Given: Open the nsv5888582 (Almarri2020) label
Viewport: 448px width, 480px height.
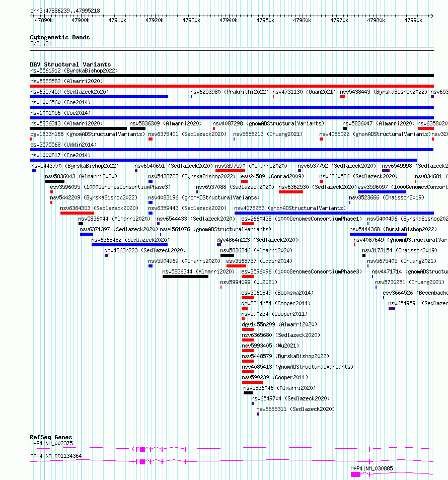Looking at the screenshot, I should [x=66, y=81].
